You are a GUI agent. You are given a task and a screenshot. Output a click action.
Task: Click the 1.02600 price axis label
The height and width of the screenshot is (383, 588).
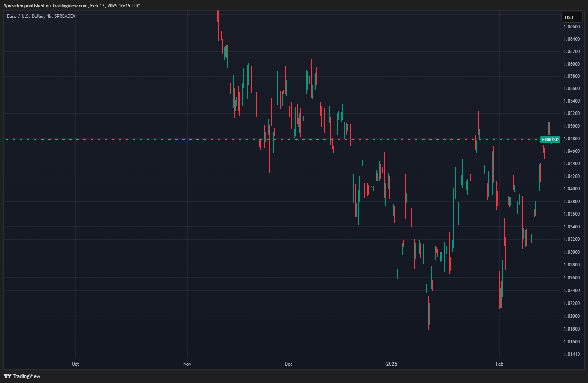point(572,278)
